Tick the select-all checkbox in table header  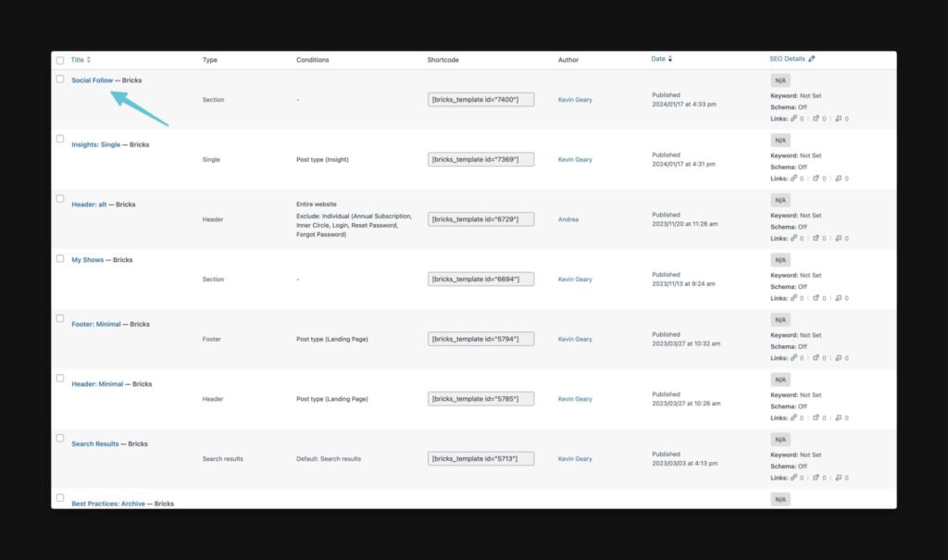tap(60, 60)
